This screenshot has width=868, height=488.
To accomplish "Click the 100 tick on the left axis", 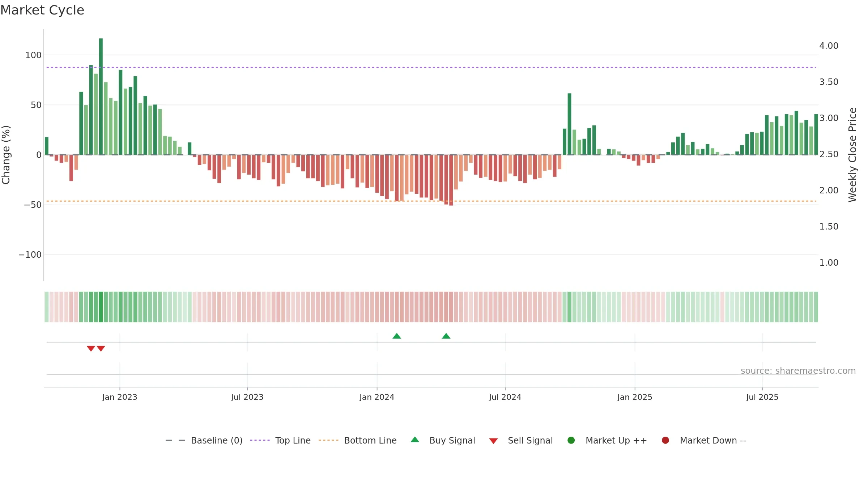I will [x=33, y=55].
